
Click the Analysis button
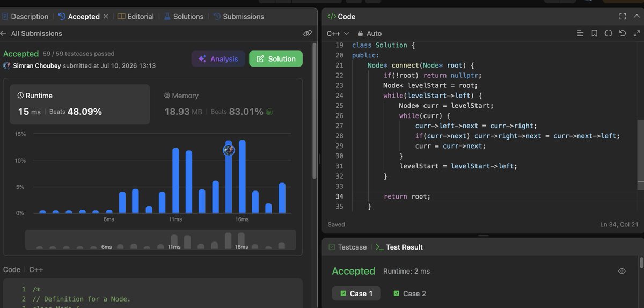[218, 59]
